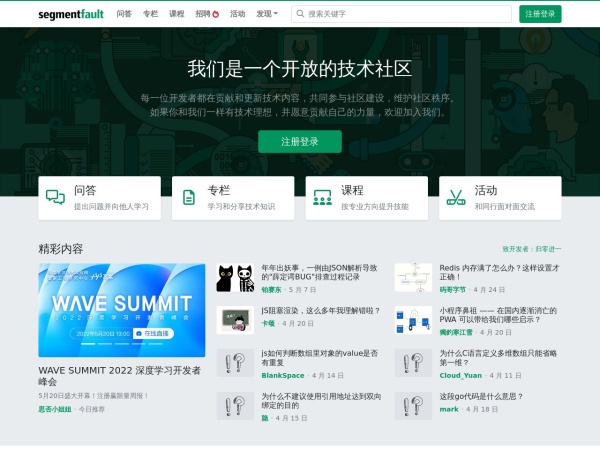Click the 活动 ping-pong paddles icon
Image resolution: width=600 pixels, height=450 pixels.
(456, 198)
